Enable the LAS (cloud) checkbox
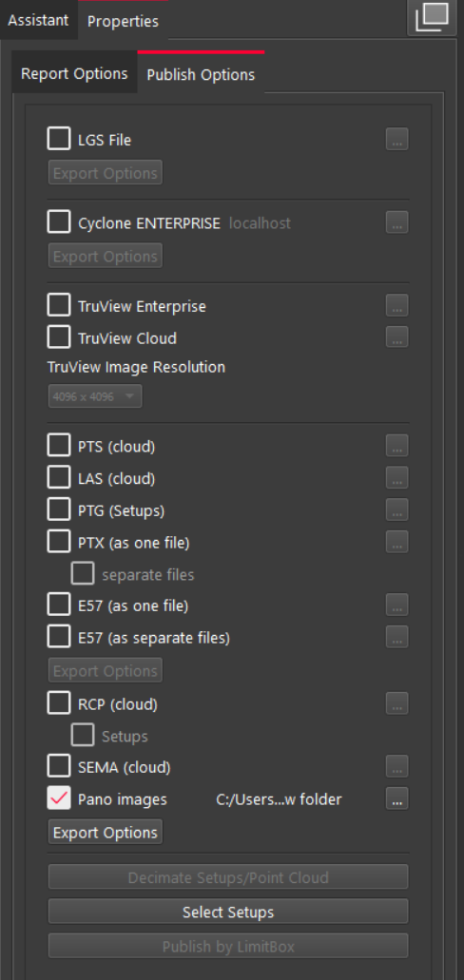This screenshot has width=464, height=980. pyautogui.click(x=59, y=477)
